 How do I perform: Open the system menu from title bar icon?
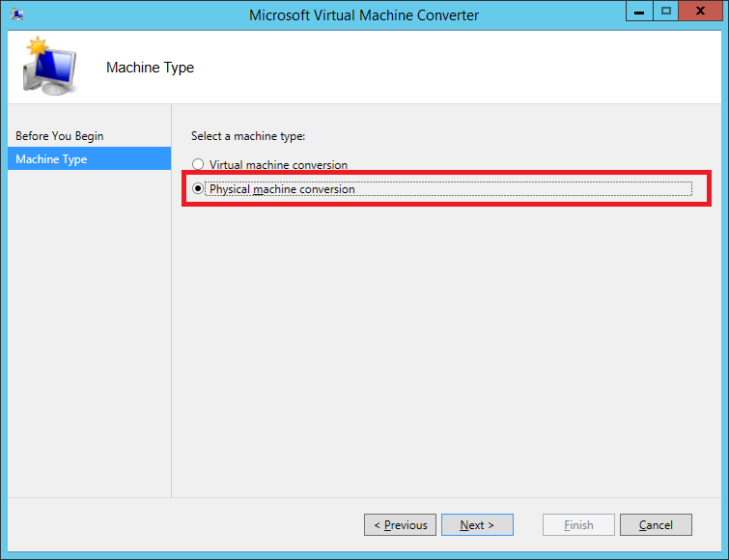pos(17,14)
